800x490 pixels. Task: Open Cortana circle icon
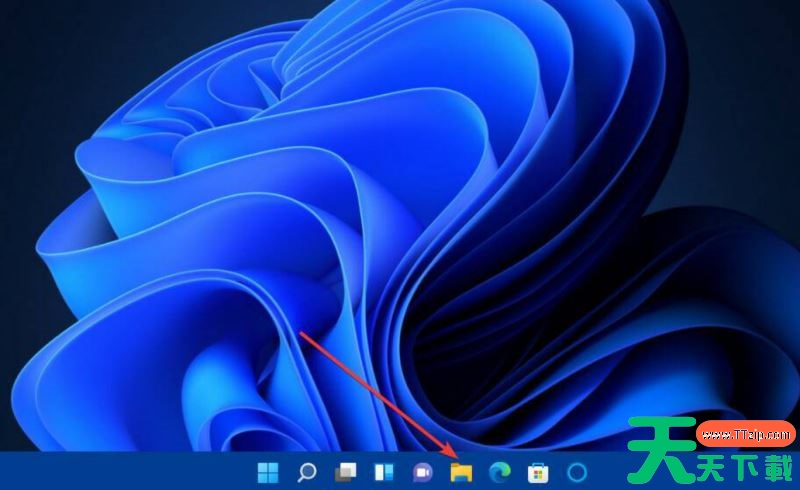tap(577, 473)
